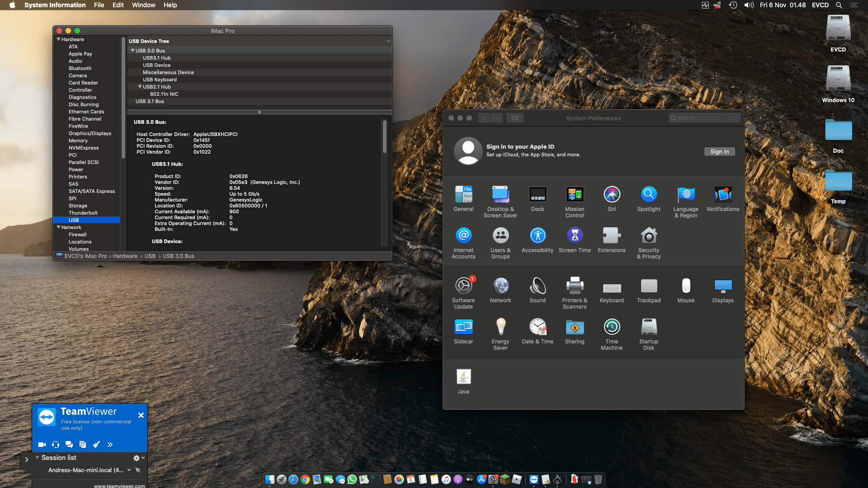
Task: Select Bluetooth in Hardware sidebar
Action: point(80,68)
